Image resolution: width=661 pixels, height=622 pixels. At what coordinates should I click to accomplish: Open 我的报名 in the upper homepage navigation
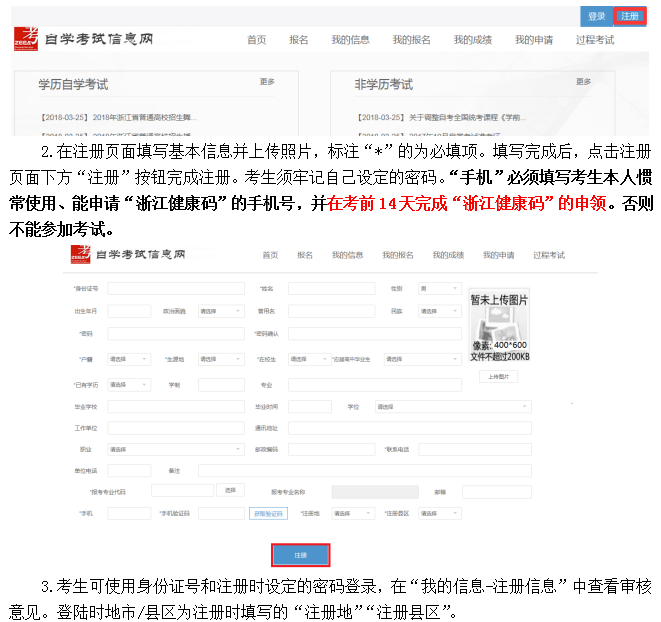pyautogui.click(x=411, y=40)
